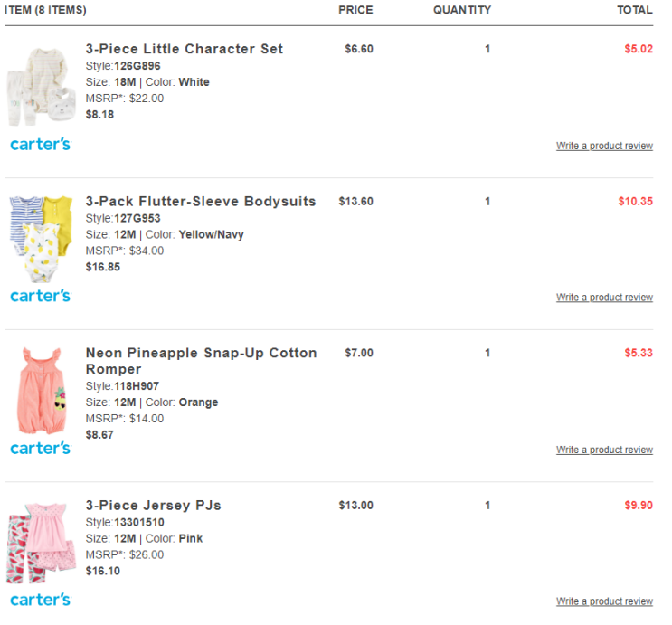Write a product review for Flutter-Sleeve Bodysuits

(604, 298)
